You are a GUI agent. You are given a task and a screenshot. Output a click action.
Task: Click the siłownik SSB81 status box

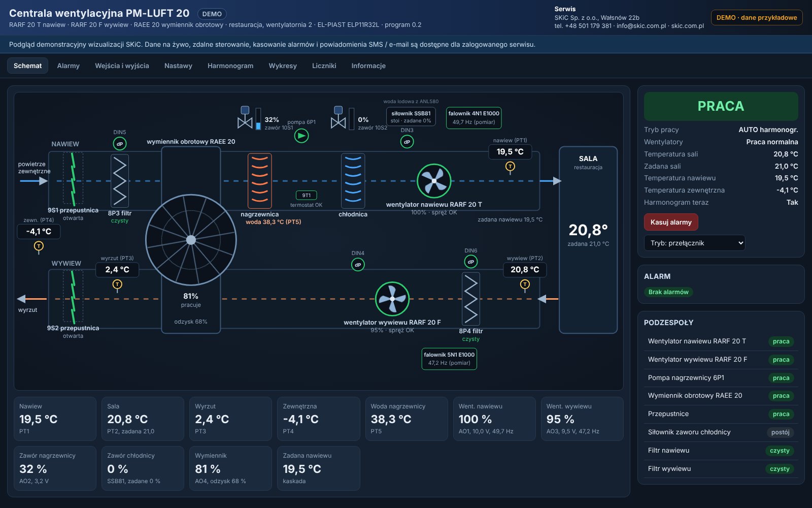[411, 116]
